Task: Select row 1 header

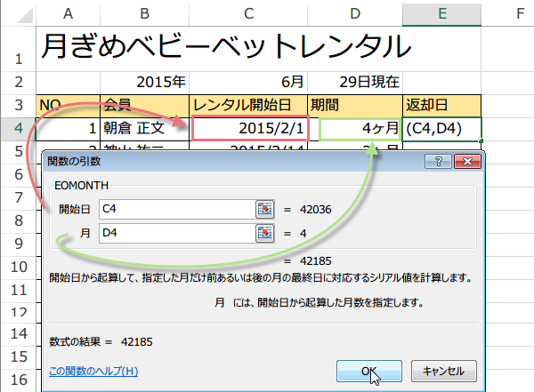Action: pyautogui.click(x=19, y=49)
